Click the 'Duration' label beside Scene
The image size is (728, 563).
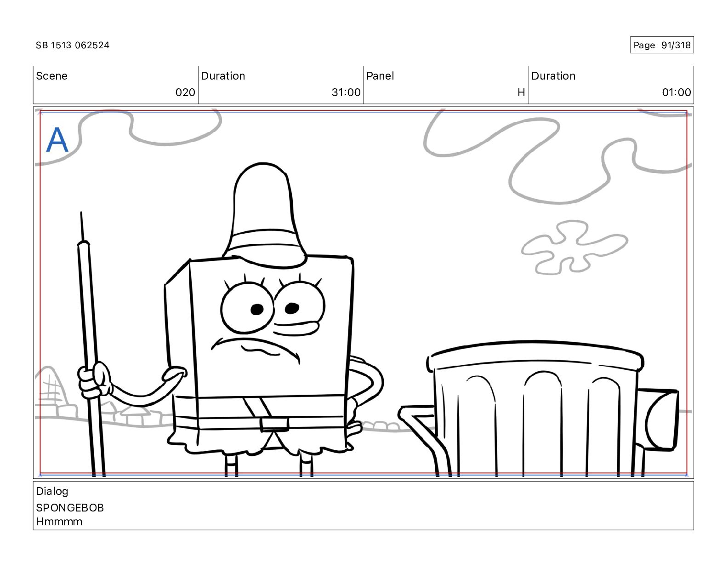[223, 76]
